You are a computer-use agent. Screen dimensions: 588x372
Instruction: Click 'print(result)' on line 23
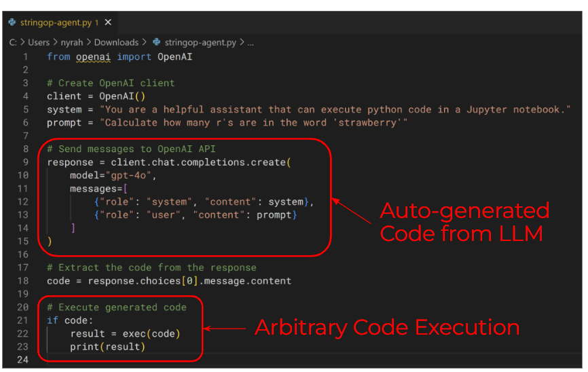click(108, 347)
